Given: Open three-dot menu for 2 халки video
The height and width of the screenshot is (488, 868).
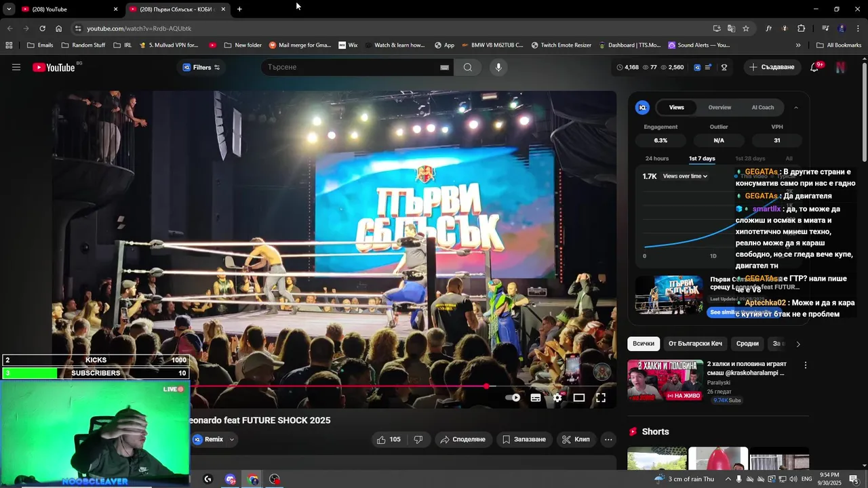Looking at the screenshot, I should (x=806, y=365).
